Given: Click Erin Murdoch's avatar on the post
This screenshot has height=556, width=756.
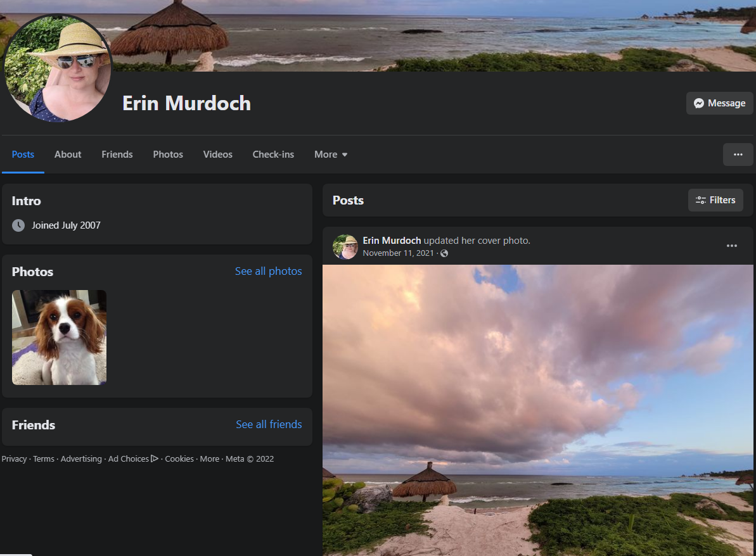Looking at the screenshot, I should pyautogui.click(x=345, y=247).
